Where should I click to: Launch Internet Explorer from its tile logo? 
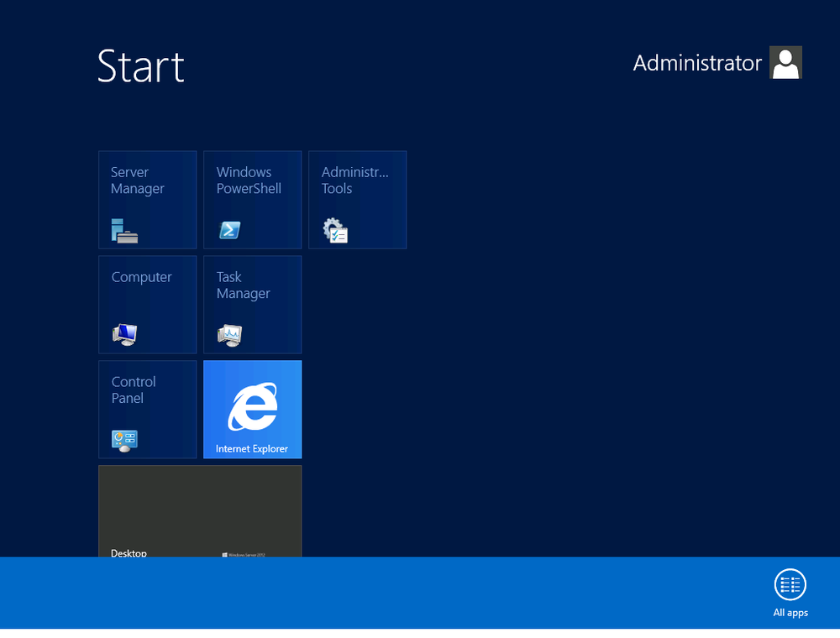pos(253,406)
